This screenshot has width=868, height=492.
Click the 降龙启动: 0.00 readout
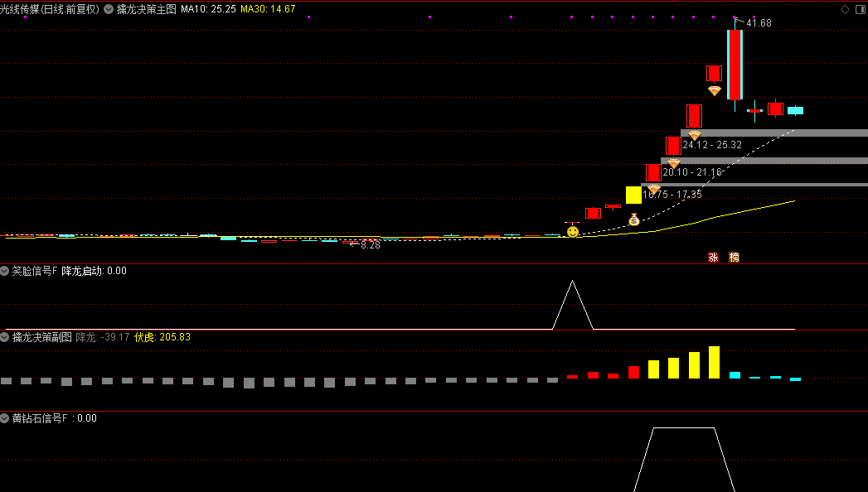click(95, 271)
